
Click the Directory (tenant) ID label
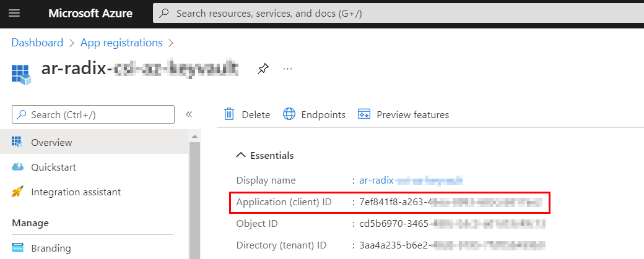(x=281, y=245)
